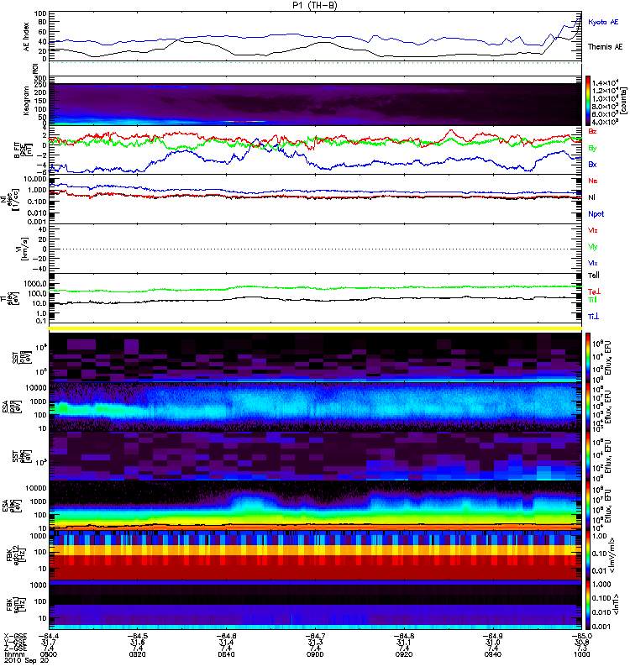
Task: Click the 0840 time tick label
Action: click(x=226, y=654)
